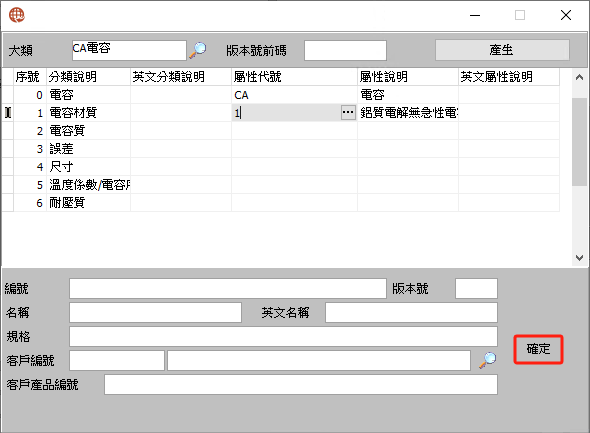Click the ellipsis button in the 屬性代號 cell

348,112
